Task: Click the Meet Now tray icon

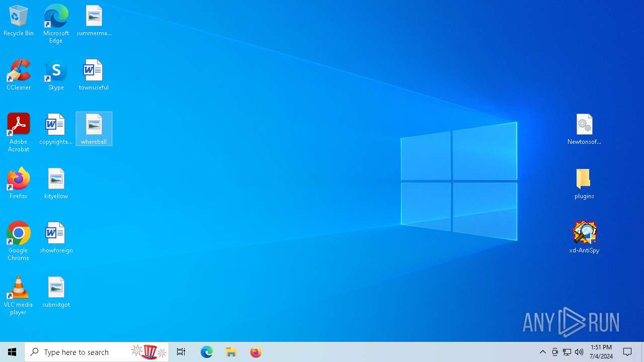Action: [555, 352]
